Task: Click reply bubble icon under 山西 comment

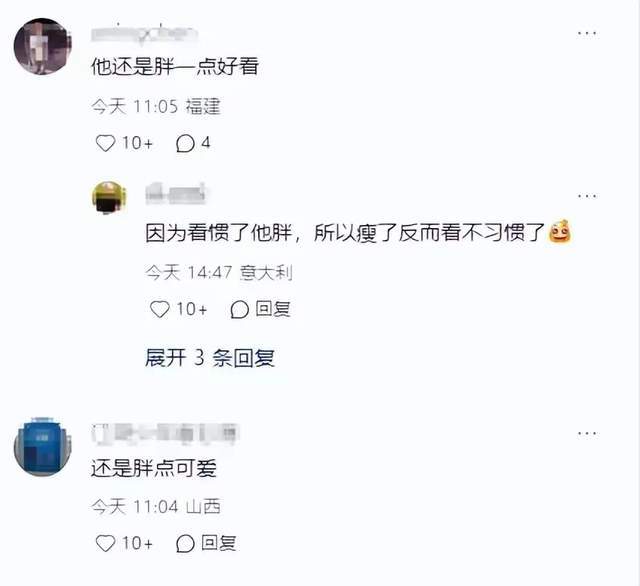Action: [185, 544]
